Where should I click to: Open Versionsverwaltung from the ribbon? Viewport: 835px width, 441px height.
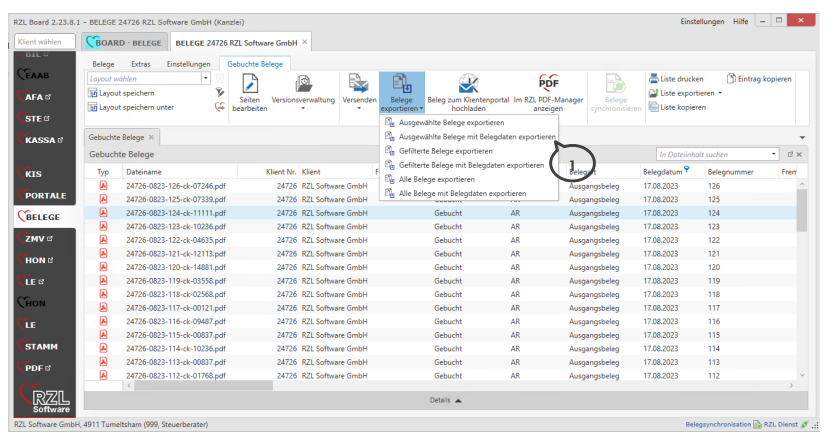pyautogui.click(x=303, y=86)
